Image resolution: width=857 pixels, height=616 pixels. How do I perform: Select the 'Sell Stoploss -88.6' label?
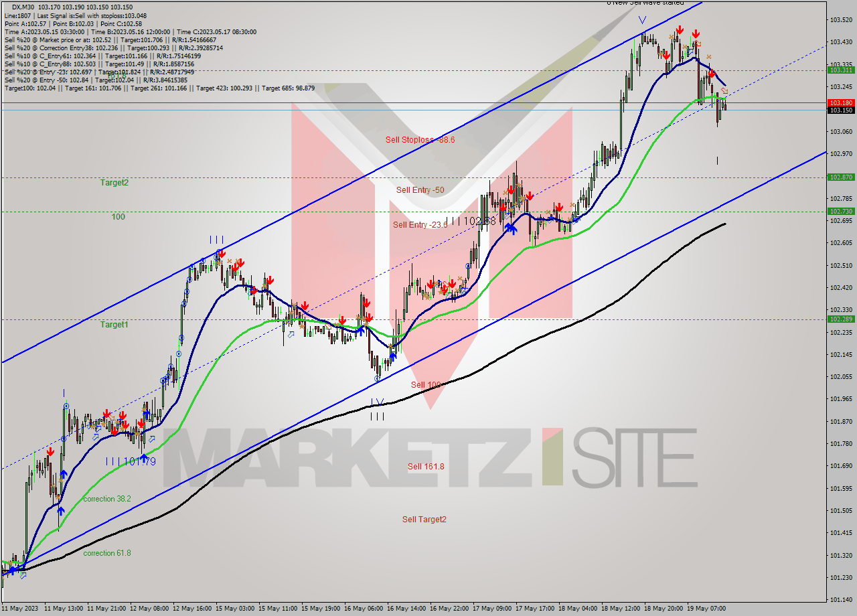[420, 140]
